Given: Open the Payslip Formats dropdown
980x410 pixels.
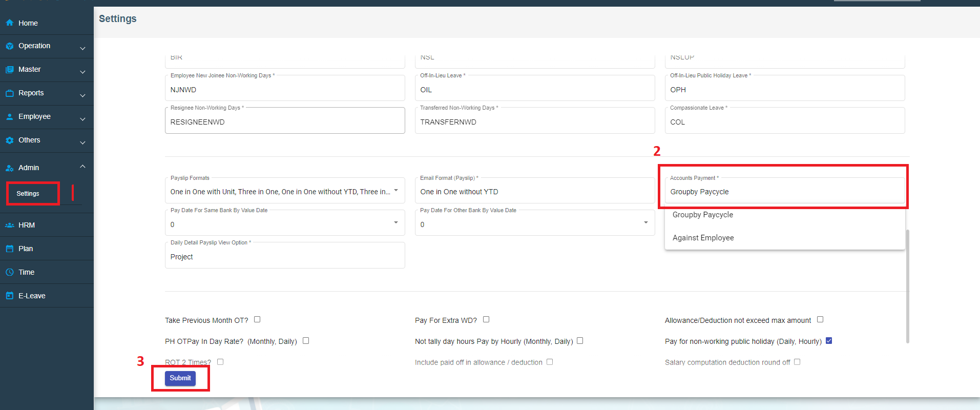Looking at the screenshot, I should 285,192.
